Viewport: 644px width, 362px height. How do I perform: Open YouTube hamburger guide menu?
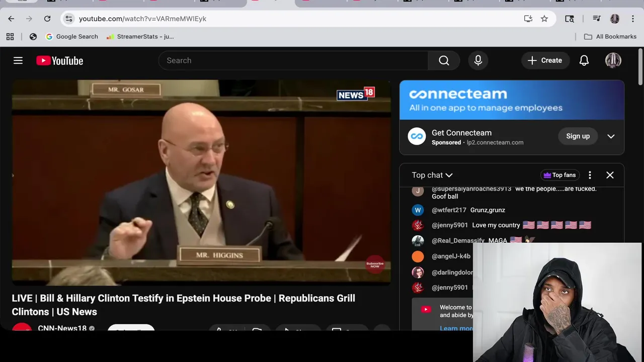(x=18, y=60)
